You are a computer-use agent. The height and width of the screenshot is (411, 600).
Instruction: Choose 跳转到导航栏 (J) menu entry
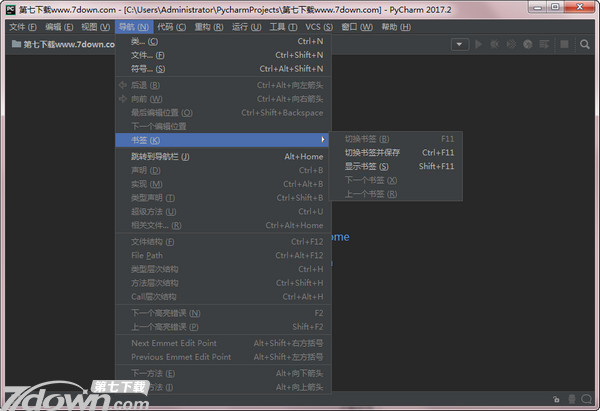point(223,157)
